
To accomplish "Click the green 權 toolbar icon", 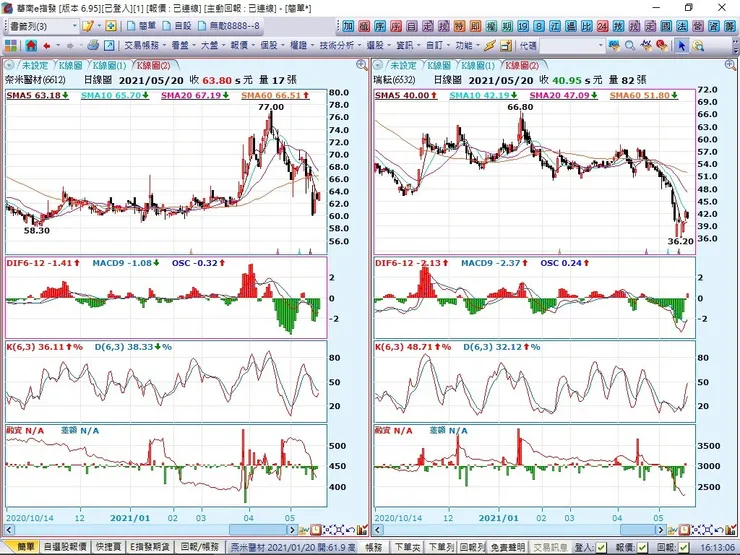I will tap(491, 26).
